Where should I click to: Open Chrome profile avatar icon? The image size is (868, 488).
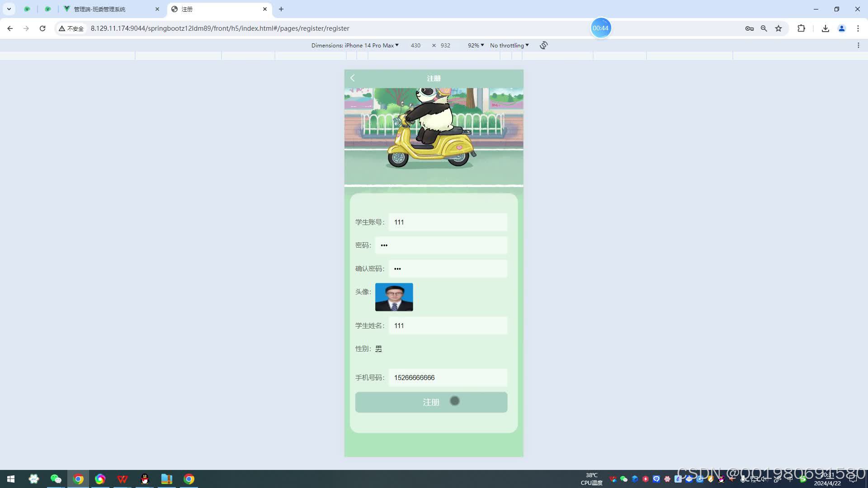coord(841,28)
